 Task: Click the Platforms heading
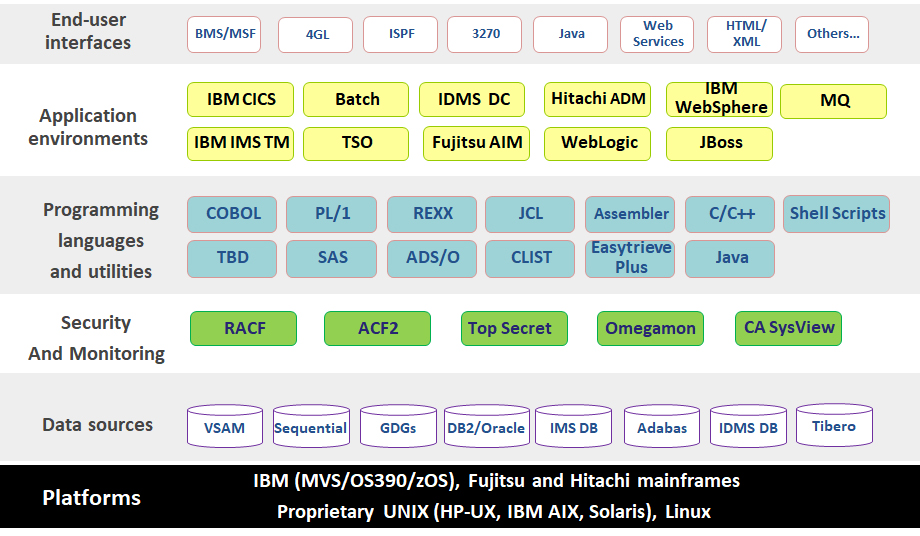[x=92, y=497]
